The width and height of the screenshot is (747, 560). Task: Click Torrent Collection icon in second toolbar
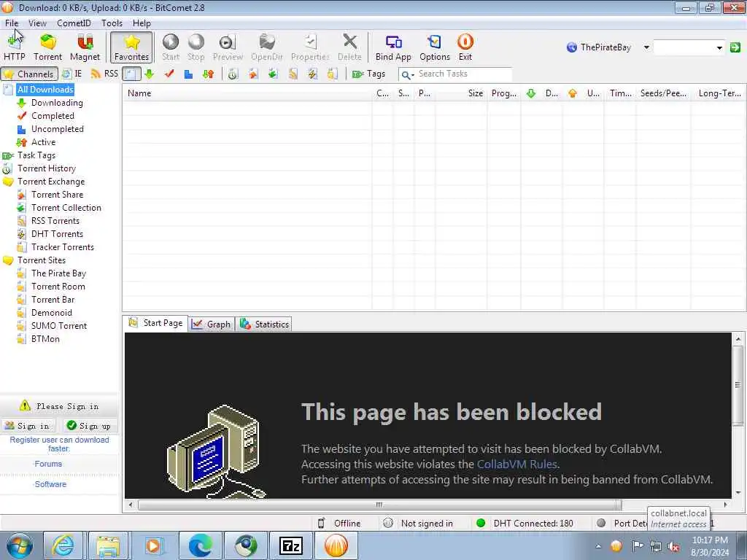pyautogui.click(x=273, y=74)
